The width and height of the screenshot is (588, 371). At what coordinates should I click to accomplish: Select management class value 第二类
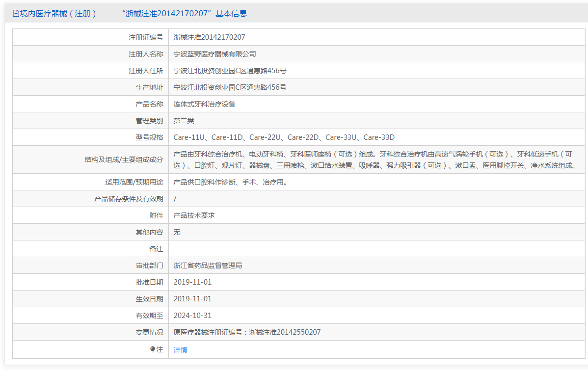click(184, 121)
